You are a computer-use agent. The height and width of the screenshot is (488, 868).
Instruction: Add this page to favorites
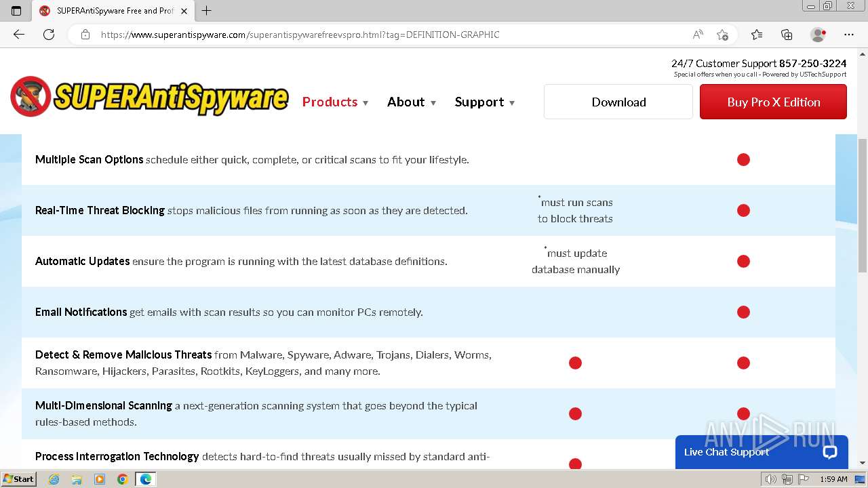[722, 35]
